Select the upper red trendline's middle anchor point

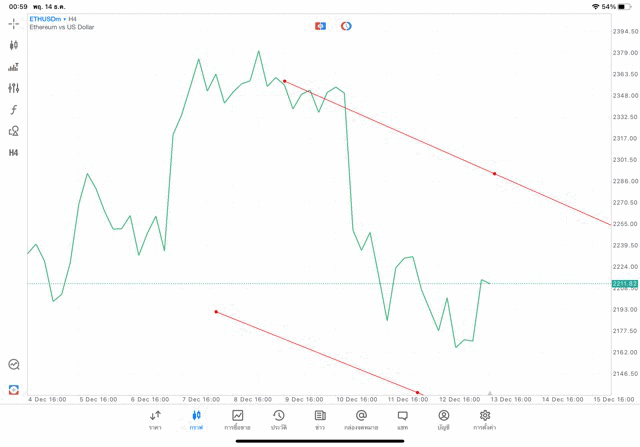pos(494,174)
